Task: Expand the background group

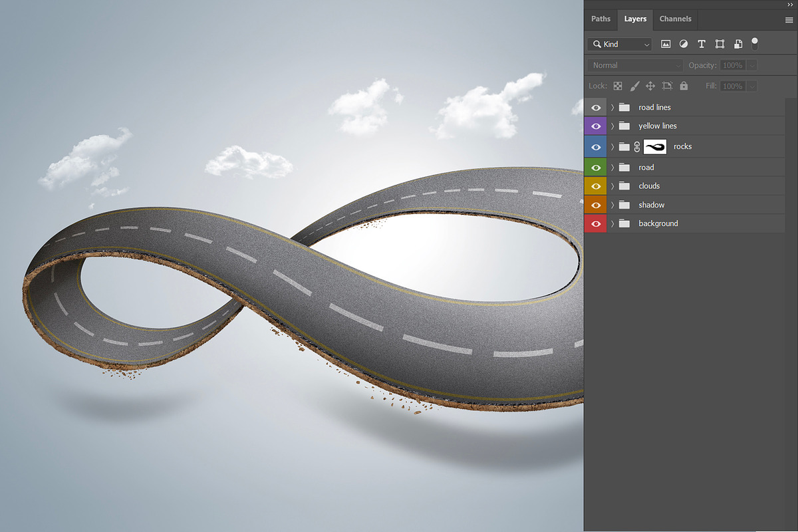Action: pos(612,223)
